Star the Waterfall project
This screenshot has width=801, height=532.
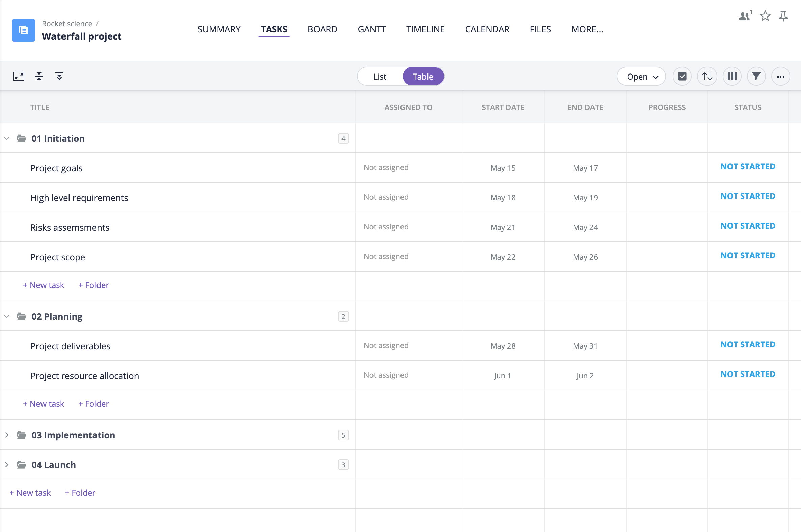[765, 16]
